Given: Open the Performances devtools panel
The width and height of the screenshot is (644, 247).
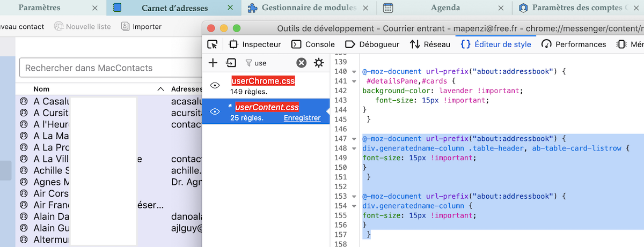Looking at the screenshot, I should point(574,44).
